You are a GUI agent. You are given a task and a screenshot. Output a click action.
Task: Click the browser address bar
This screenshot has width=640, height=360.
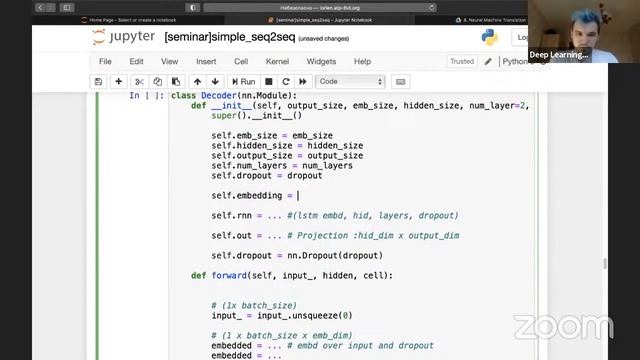[320, 8]
